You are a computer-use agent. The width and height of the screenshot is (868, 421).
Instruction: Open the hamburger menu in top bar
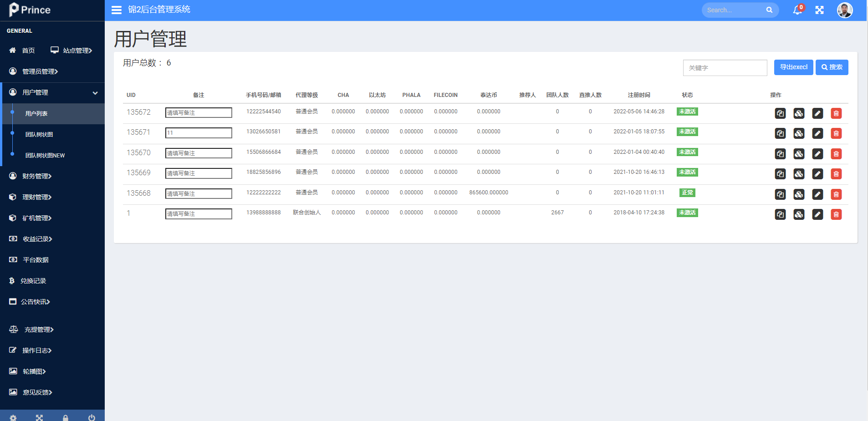click(117, 10)
